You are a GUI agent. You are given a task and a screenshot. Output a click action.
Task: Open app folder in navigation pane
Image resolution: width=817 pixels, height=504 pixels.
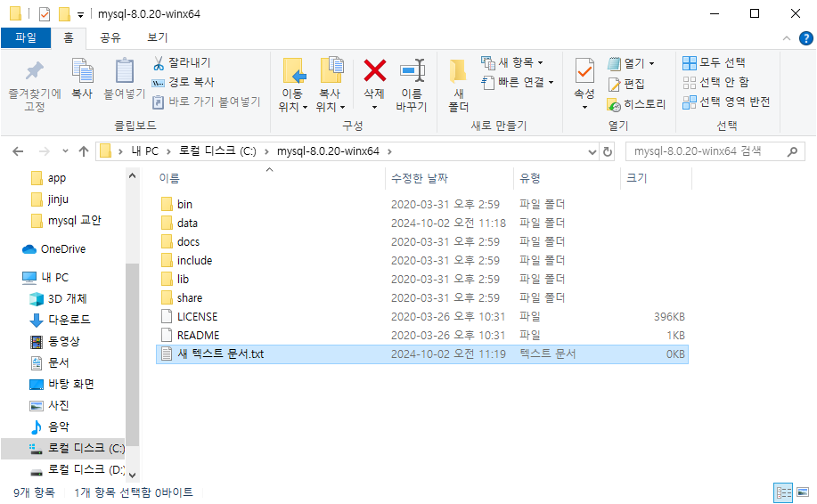pyautogui.click(x=48, y=178)
